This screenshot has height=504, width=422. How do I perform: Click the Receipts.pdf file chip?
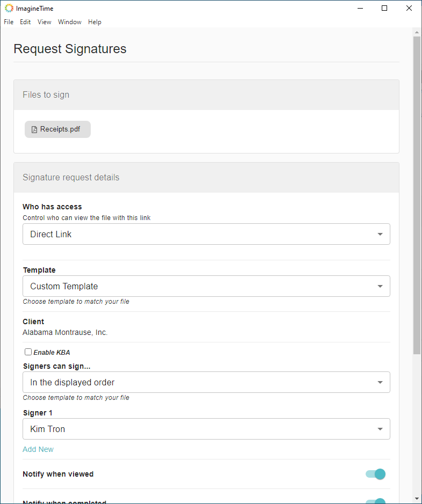click(58, 129)
